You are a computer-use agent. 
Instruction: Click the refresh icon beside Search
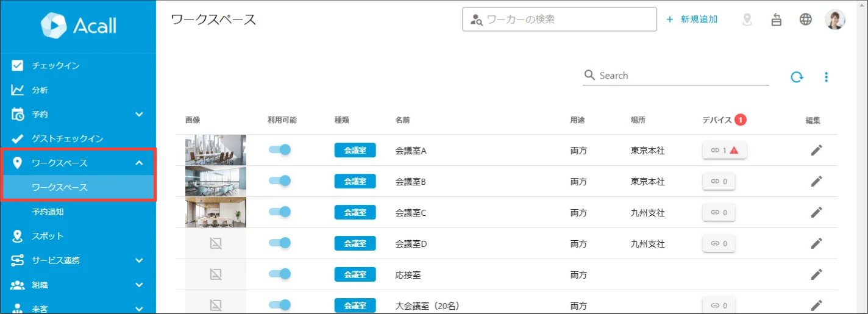point(797,77)
